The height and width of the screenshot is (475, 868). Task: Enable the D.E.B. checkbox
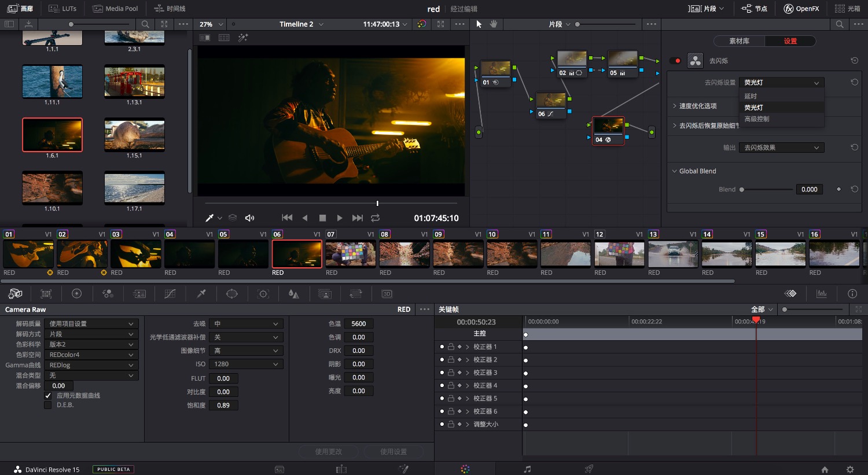pos(48,405)
